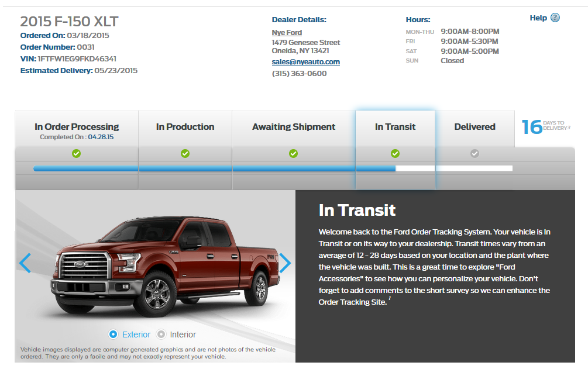The height and width of the screenshot is (369, 588).
Task: Click the green checkmark under In Order Processing
Action: pyautogui.click(x=76, y=154)
